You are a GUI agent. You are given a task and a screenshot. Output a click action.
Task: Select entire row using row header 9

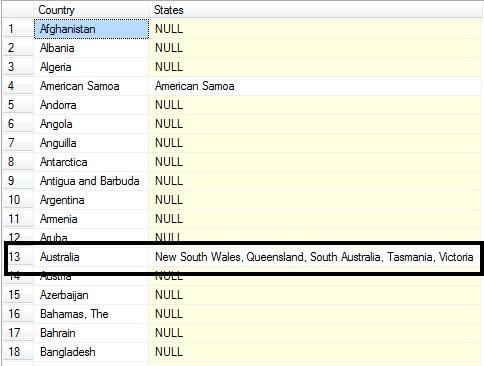coord(18,181)
